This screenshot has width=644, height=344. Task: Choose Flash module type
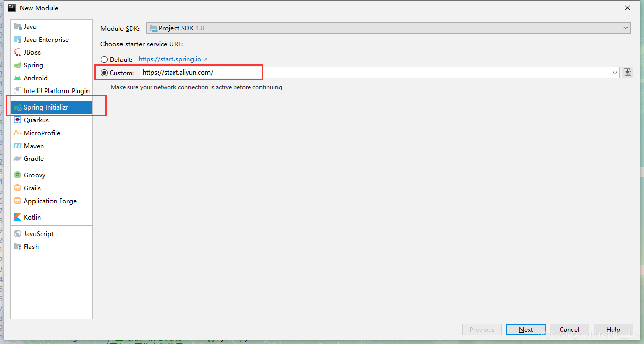pyautogui.click(x=51, y=247)
